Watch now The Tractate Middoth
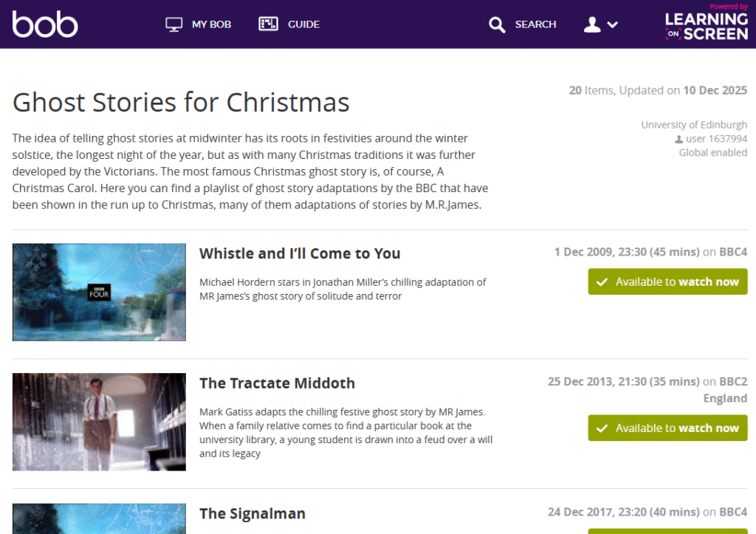Screen dimensions: 756x534 click(667, 428)
